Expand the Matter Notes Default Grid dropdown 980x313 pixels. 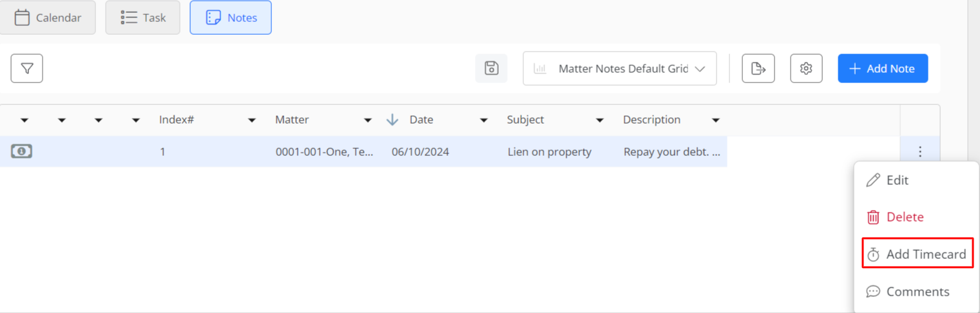[x=620, y=68]
